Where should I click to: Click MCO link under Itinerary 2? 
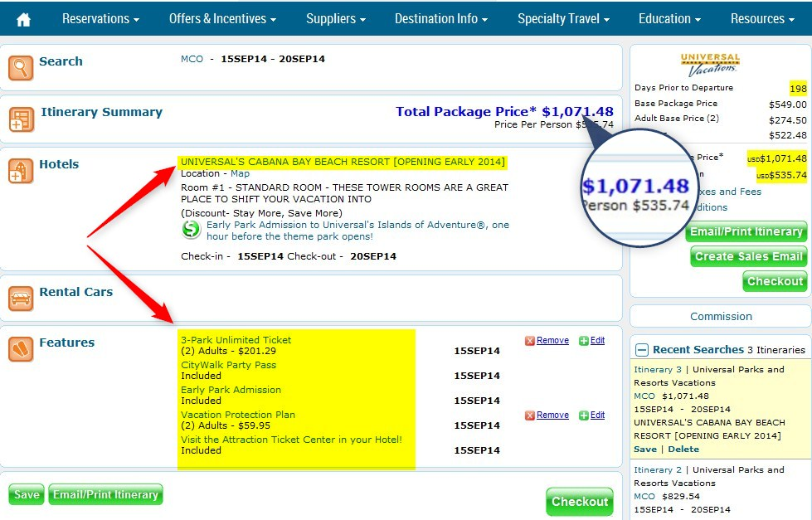[x=644, y=496]
